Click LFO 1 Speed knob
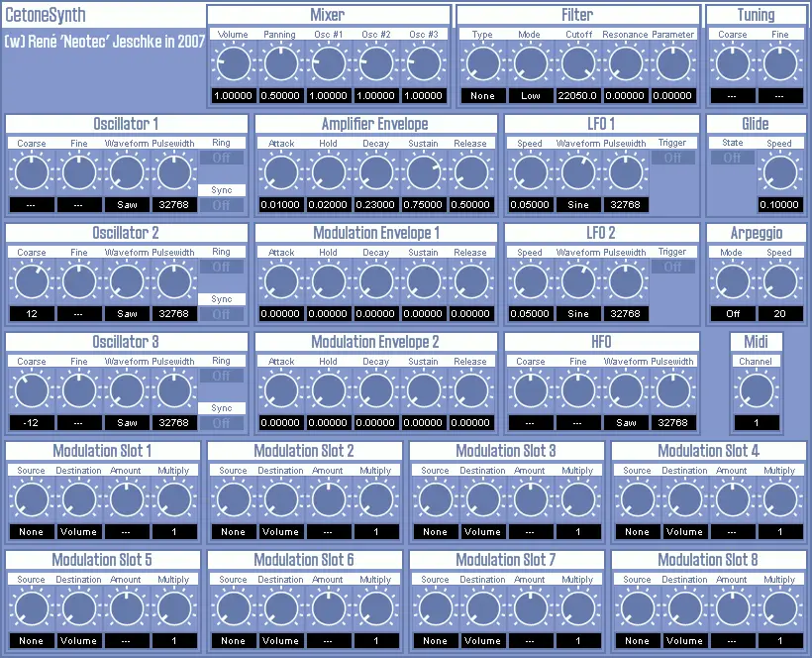 pyautogui.click(x=531, y=172)
